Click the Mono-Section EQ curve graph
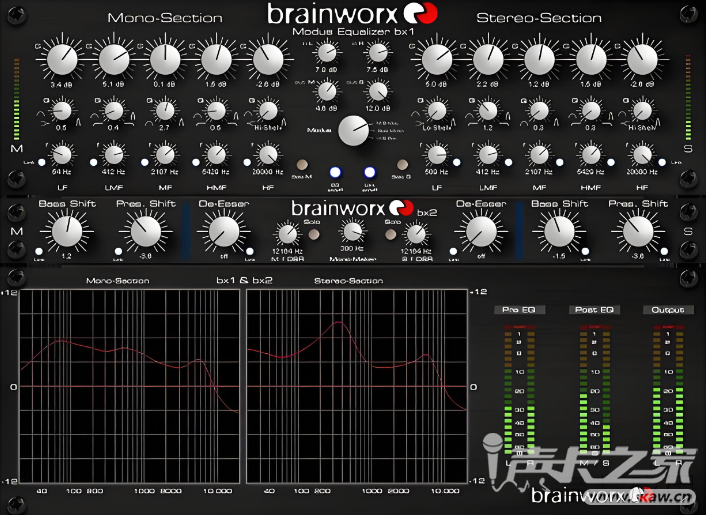Image resolution: width=706 pixels, height=515 pixels. tap(130, 386)
